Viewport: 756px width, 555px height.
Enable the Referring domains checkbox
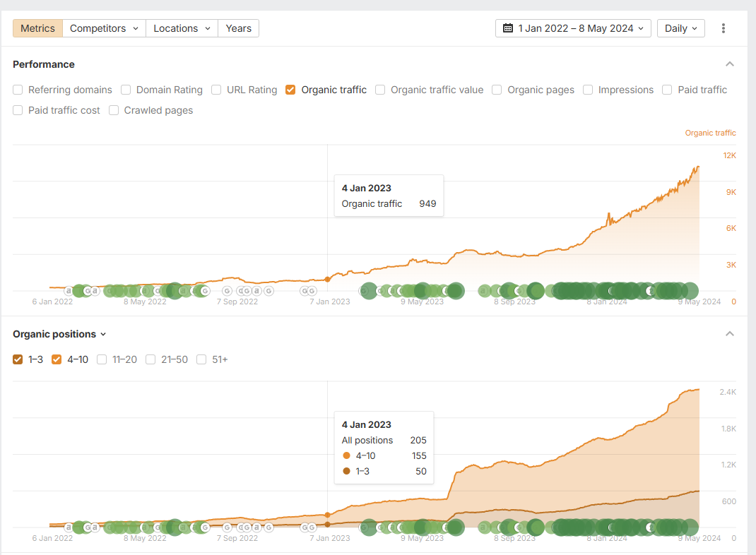click(x=18, y=90)
